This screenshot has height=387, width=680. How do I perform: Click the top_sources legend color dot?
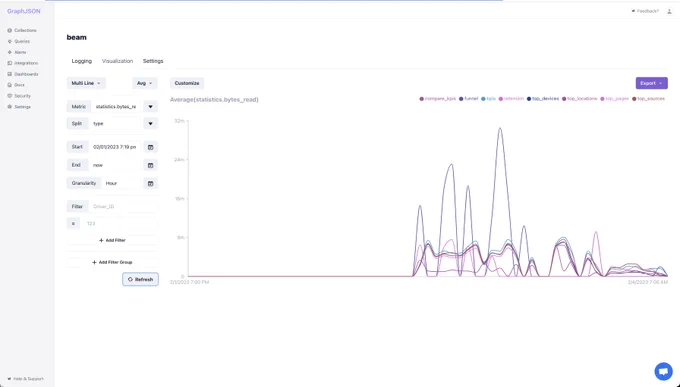tap(634, 99)
